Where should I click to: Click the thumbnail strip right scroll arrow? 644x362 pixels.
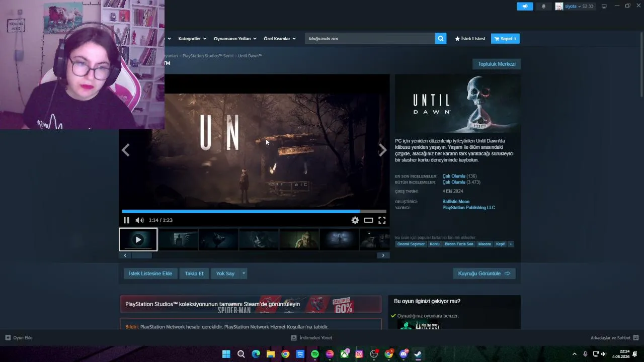(383, 255)
